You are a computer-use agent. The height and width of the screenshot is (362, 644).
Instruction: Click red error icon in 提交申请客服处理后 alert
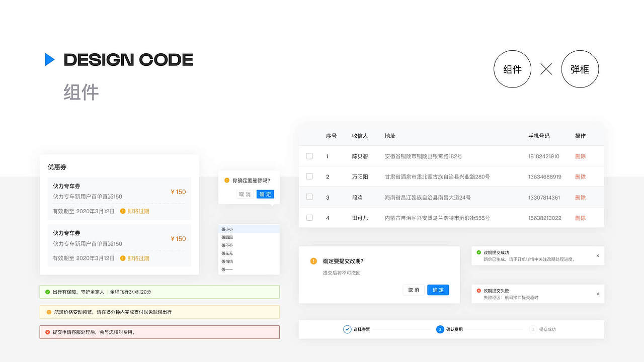pos(47,332)
